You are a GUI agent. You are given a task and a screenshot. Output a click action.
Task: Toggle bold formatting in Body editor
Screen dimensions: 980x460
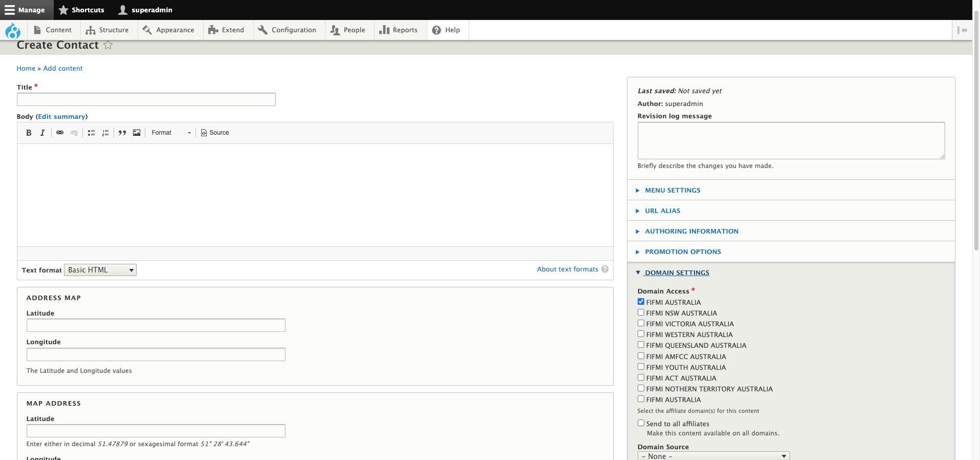click(x=29, y=133)
